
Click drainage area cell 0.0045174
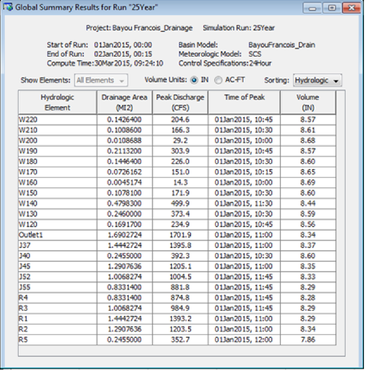[124, 183]
